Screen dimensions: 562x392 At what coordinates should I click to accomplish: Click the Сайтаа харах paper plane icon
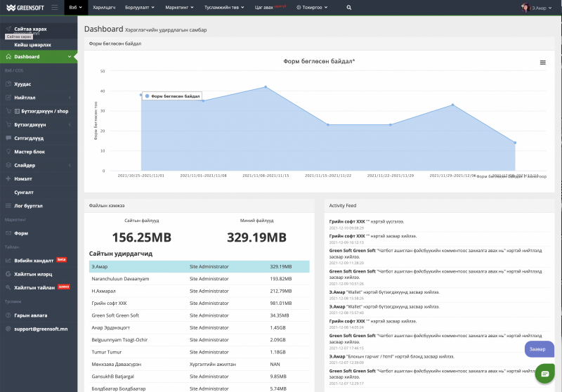coord(8,29)
